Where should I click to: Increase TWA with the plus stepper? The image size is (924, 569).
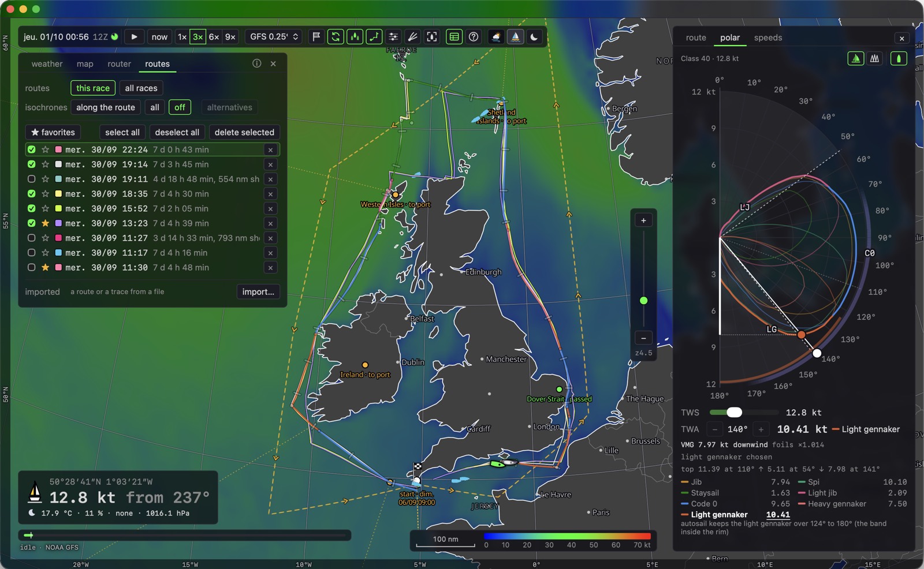(x=761, y=429)
